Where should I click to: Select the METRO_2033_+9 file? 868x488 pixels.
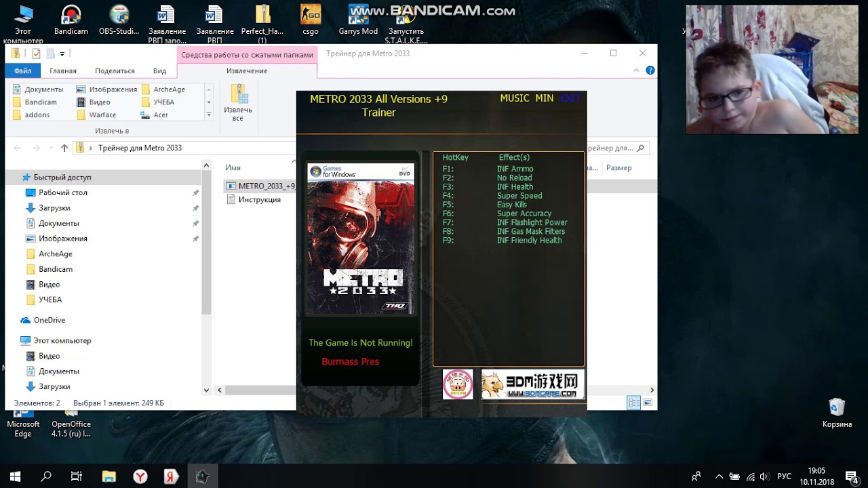(261, 186)
